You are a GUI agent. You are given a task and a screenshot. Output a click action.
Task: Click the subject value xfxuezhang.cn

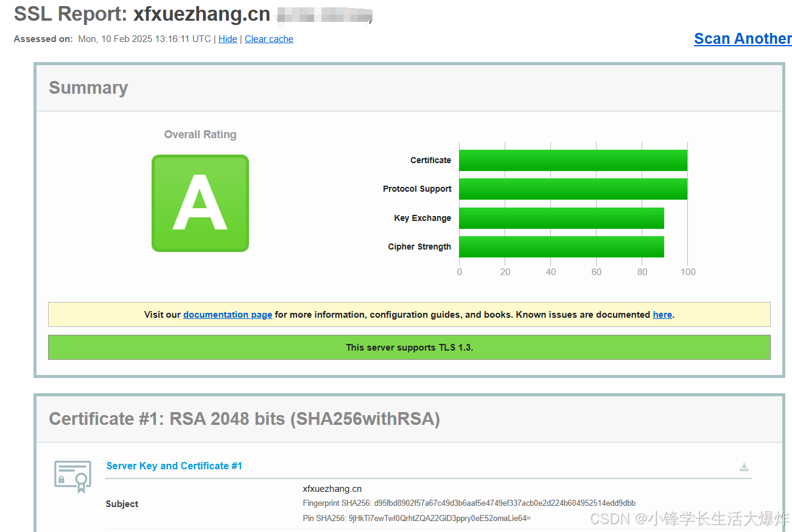[332, 489]
